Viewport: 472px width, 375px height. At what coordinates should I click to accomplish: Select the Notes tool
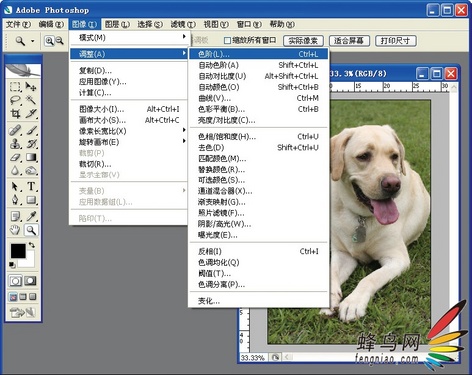pyautogui.click(x=15, y=216)
